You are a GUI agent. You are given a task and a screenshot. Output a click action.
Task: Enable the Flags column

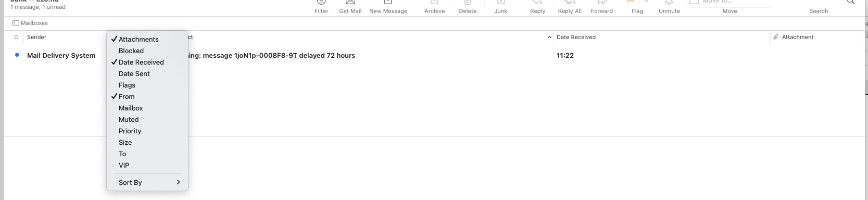point(147,85)
